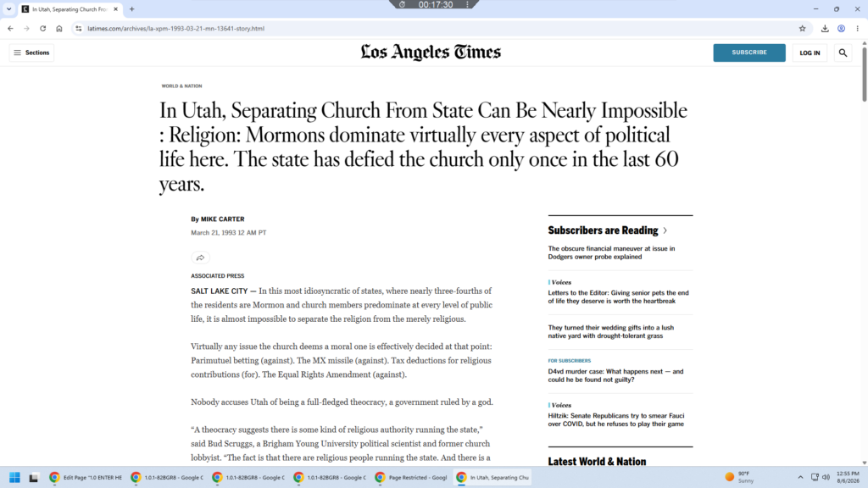Image resolution: width=868 pixels, height=488 pixels.
Task: Click the Los Angeles Times logo
Action: 431,52
